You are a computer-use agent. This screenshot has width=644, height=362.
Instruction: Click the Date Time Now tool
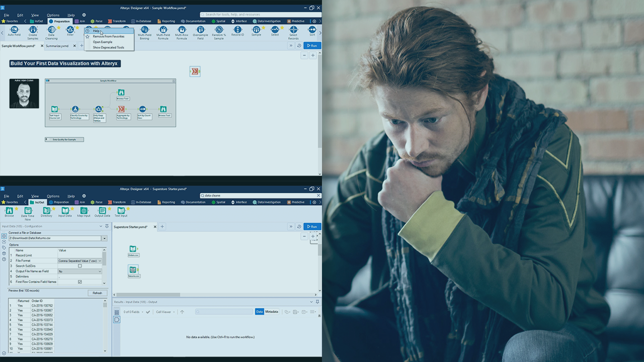pyautogui.click(x=28, y=211)
